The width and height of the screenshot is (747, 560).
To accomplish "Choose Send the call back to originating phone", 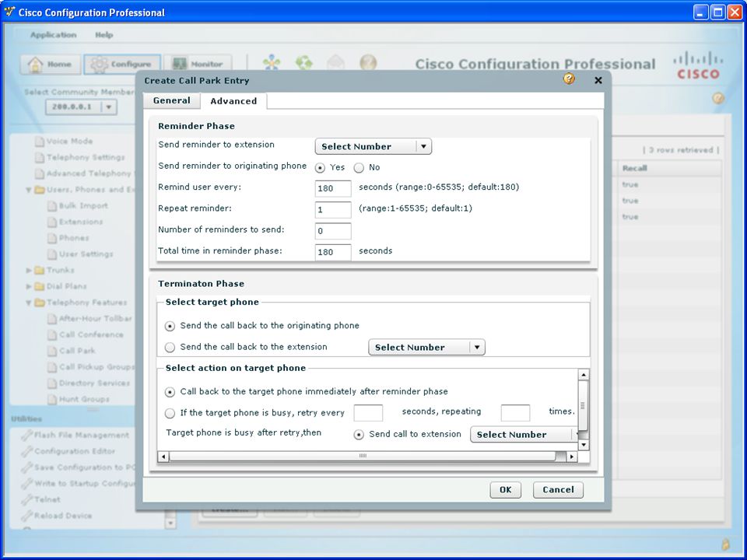I will [170, 326].
